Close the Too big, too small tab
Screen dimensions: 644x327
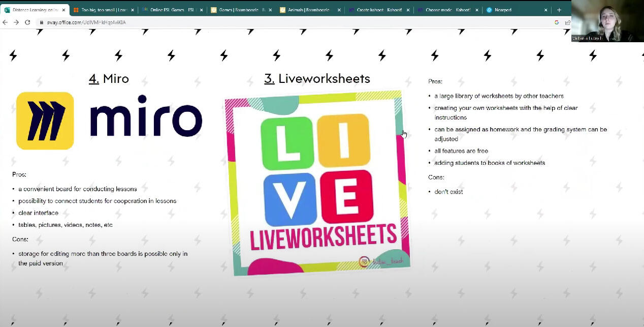click(132, 10)
